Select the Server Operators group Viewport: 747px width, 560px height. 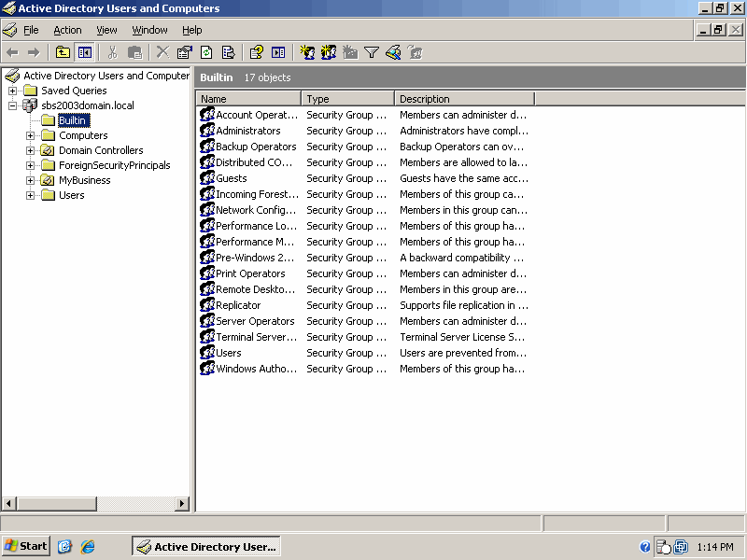tap(255, 321)
